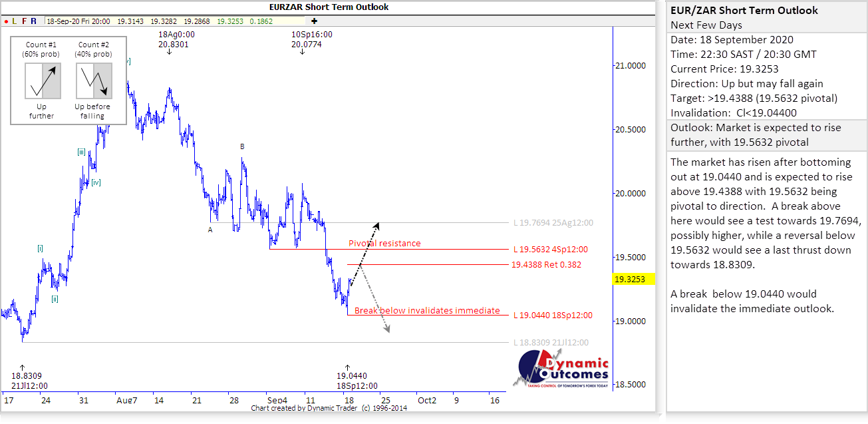Click the 'L 19.5632 4Sp12:00' level label
The width and height of the screenshot is (868, 424).
[x=551, y=250]
